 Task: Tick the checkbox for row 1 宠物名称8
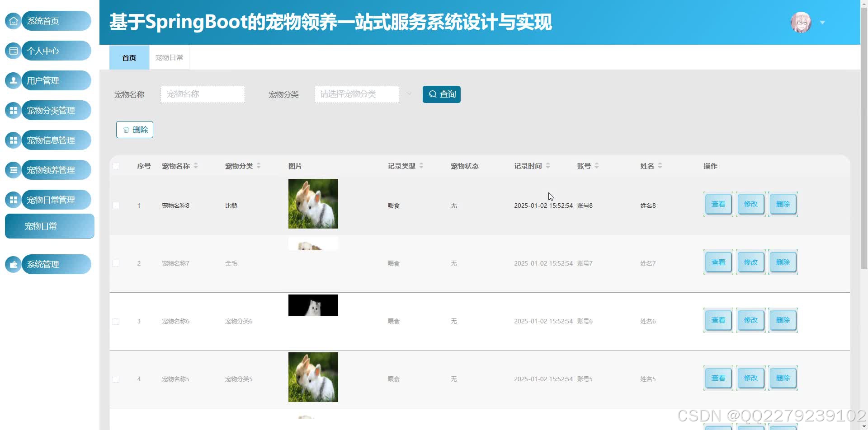116,205
